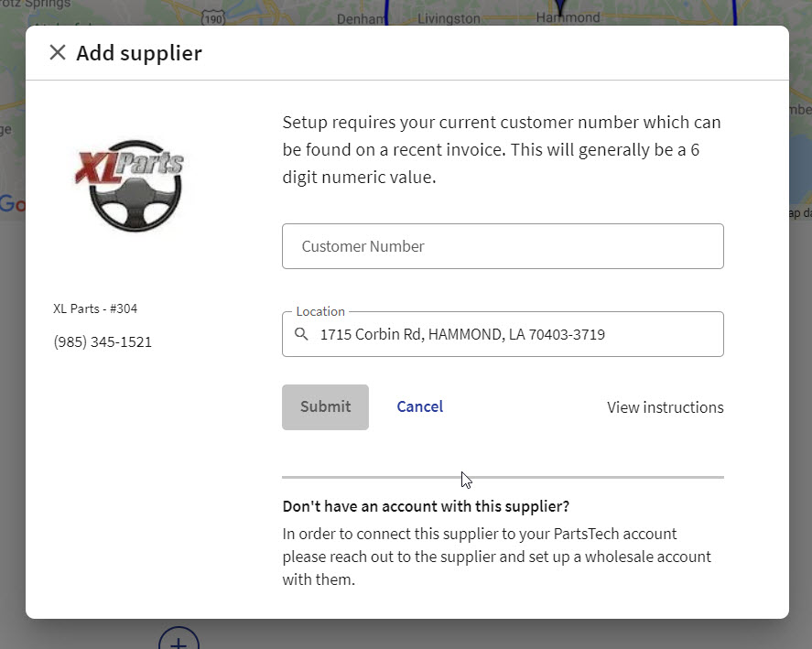Click the horizontal divider above the account notice
Image resolution: width=812 pixels, height=649 pixels.
pyautogui.click(x=503, y=476)
